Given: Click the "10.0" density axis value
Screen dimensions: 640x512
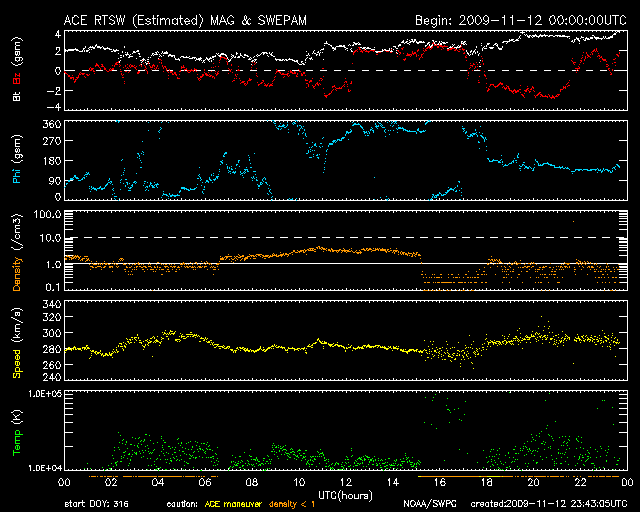Looking at the screenshot, I should (50, 238).
